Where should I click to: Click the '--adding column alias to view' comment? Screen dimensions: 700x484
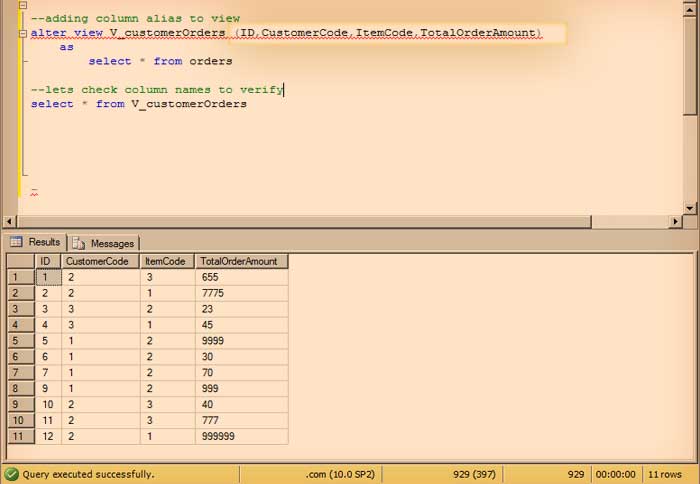coord(135,19)
